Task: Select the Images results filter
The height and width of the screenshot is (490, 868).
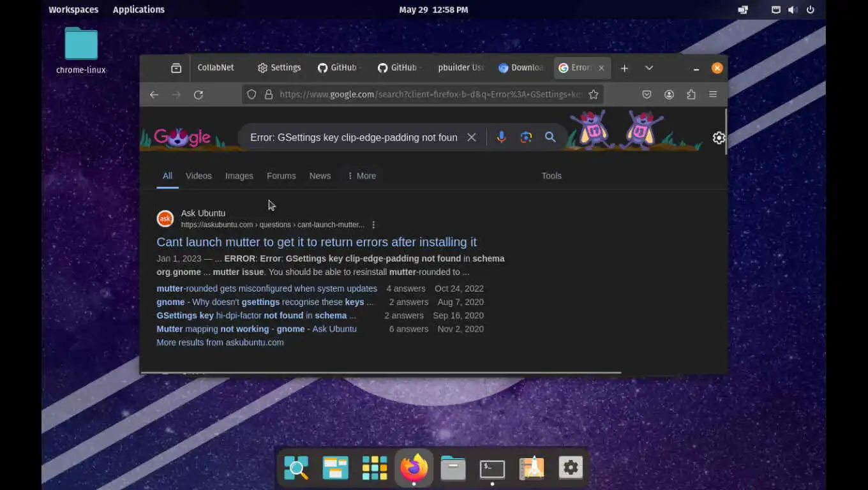Action: tap(239, 175)
